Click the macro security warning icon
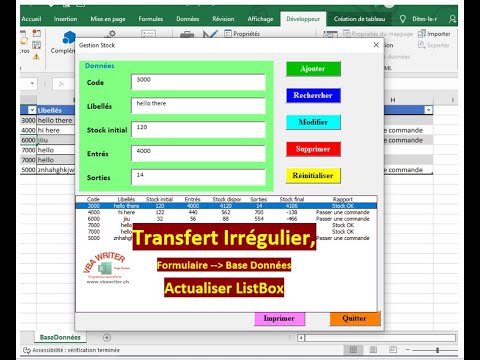Screen dimensions: 480x360 pos(36,57)
